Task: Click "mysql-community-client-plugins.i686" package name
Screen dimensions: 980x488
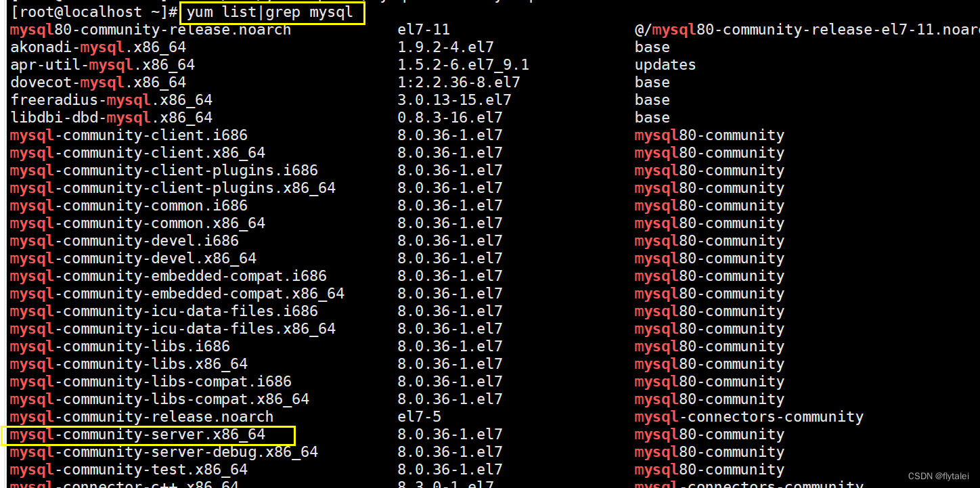Action: coord(164,171)
